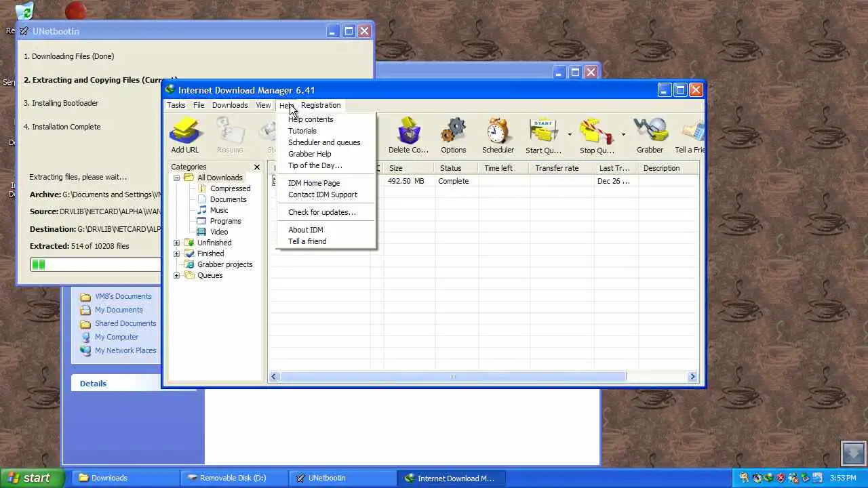Image resolution: width=868 pixels, height=488 pixels.
Task: Open the View menu
Action: click(263, 105)
